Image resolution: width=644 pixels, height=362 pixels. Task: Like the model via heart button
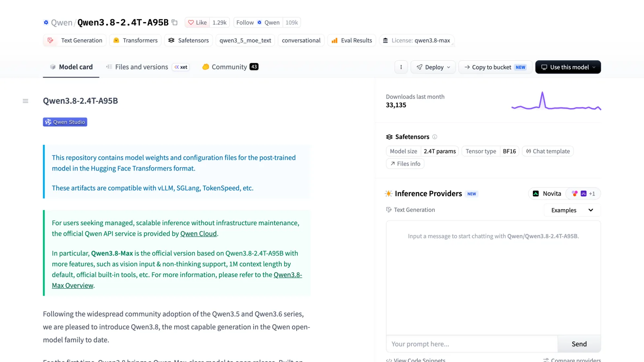[197, 23]
